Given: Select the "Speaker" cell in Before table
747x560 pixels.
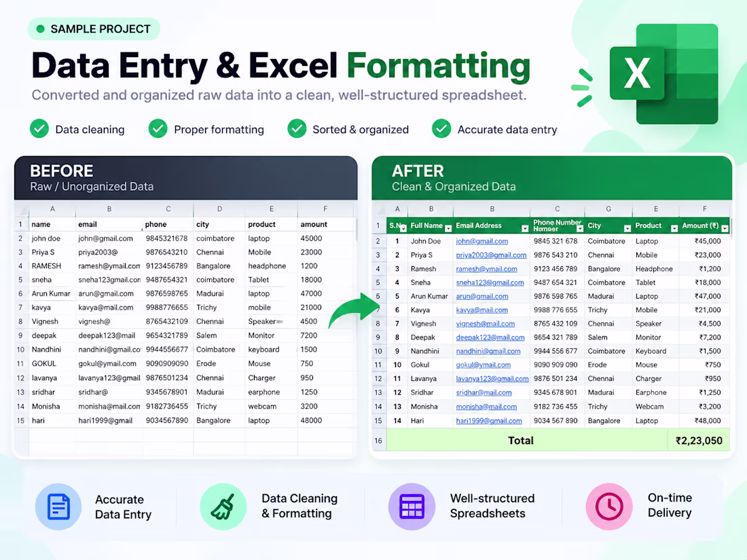Looking at the screenshot, I should pyautogui.click(x=271, y=322).
